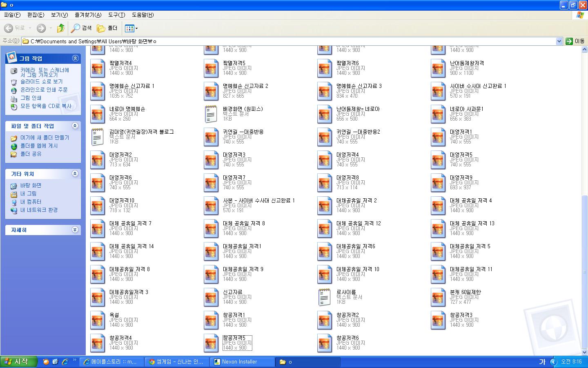588x368 pixels.
Task: Switch to Nexon Installer taskbar window
Action: point(243,361)
